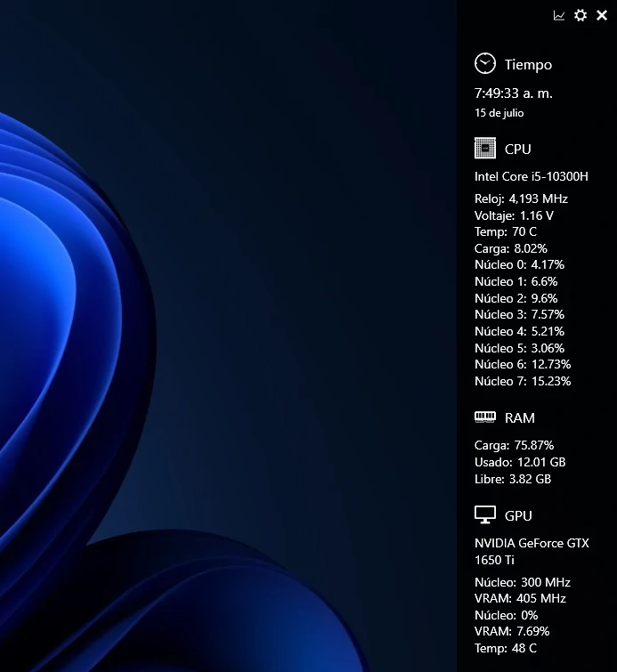Screen dimensions: 617x672
Task: Open the graph view icon
Action: [559, 16]
